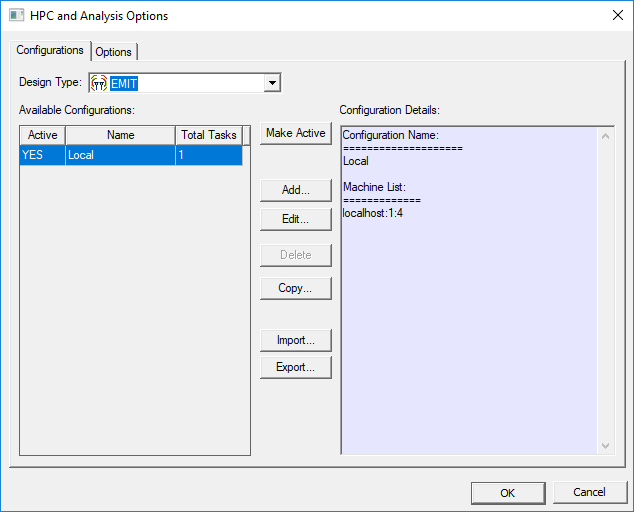Click the YES active cell
Image resolution: width=634 pixels, height=512 pixels.
(42, 155)
